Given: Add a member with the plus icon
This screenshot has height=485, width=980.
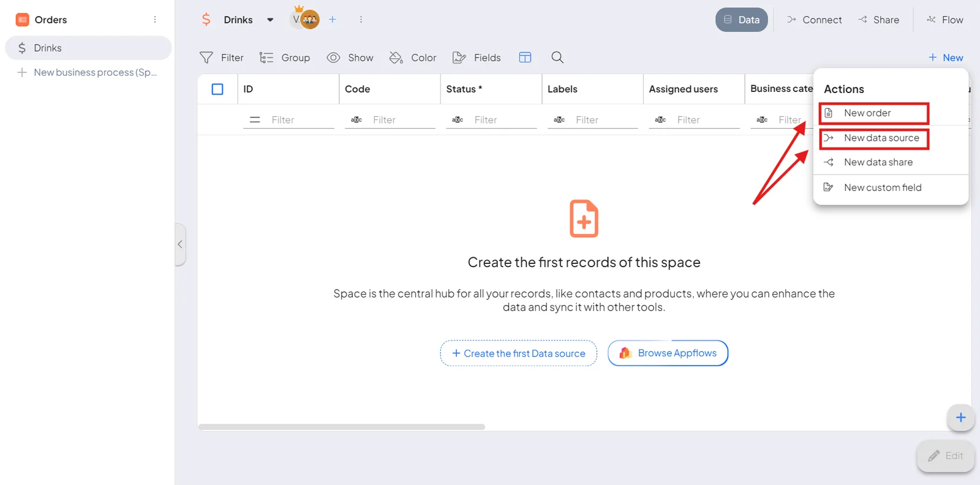Looking at the screenshot, I should coord(333,20).
